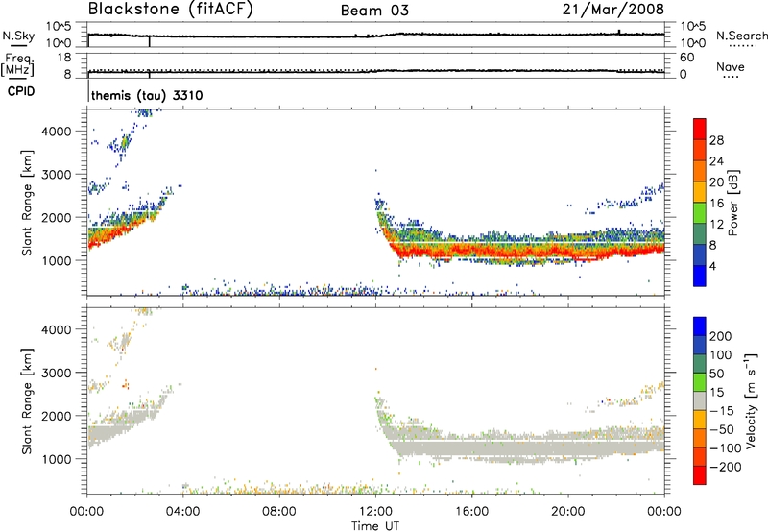Click the "28" value on power colorbar

pyautogui.click(x=716, y=140)
